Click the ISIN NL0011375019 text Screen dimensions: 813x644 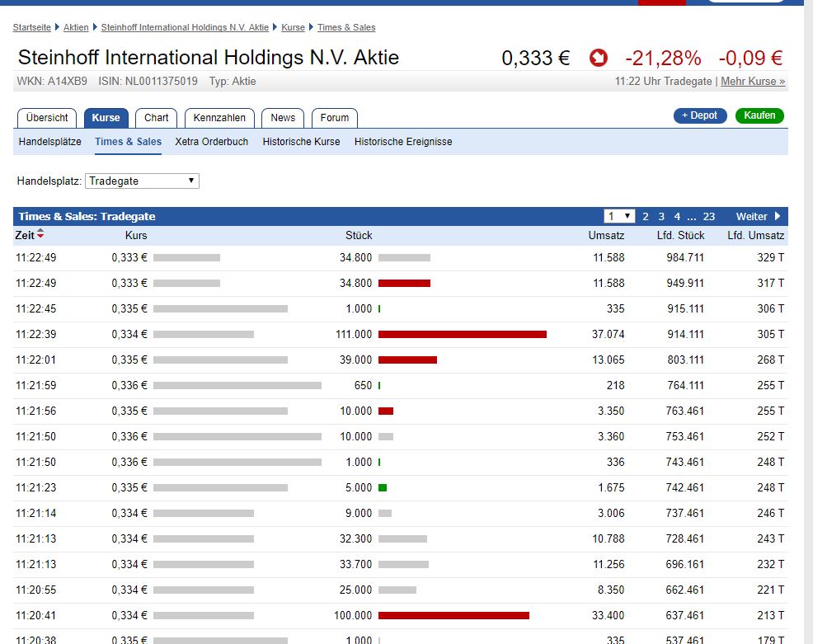click(148, 82)
